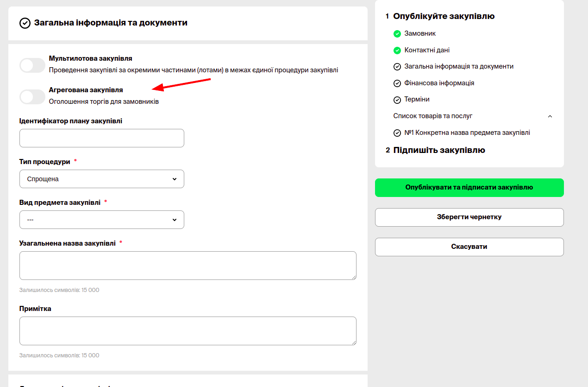The width and height of the screenshot is (588, 387).
Task: Click check icon beside Терміни step
Action: pyautogui.click(x=397, y=100)
